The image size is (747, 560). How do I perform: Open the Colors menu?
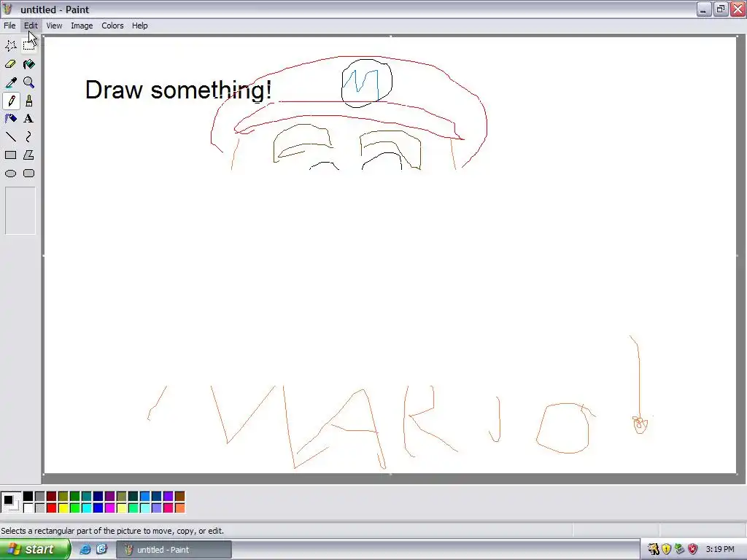click(112, 26)
